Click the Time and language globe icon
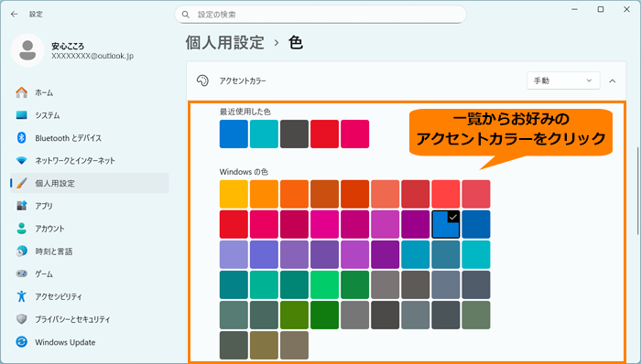Image resolution: width=641 pixels, height=364 pixels. 22,252
